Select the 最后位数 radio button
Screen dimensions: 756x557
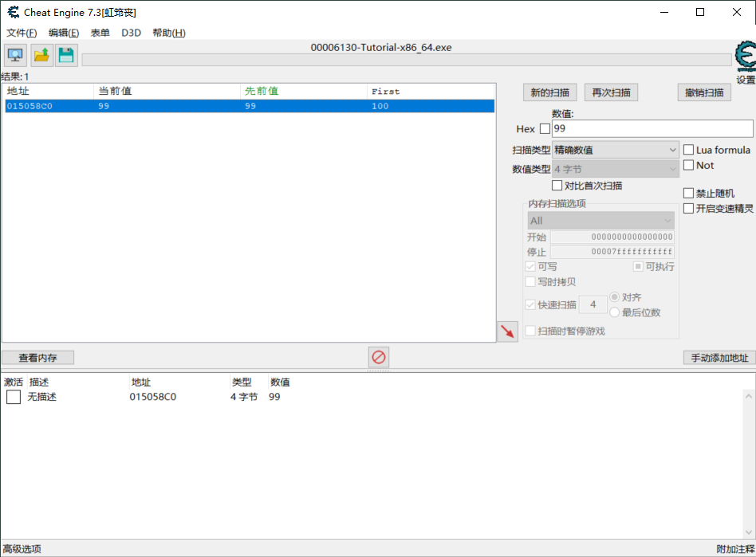614,312
